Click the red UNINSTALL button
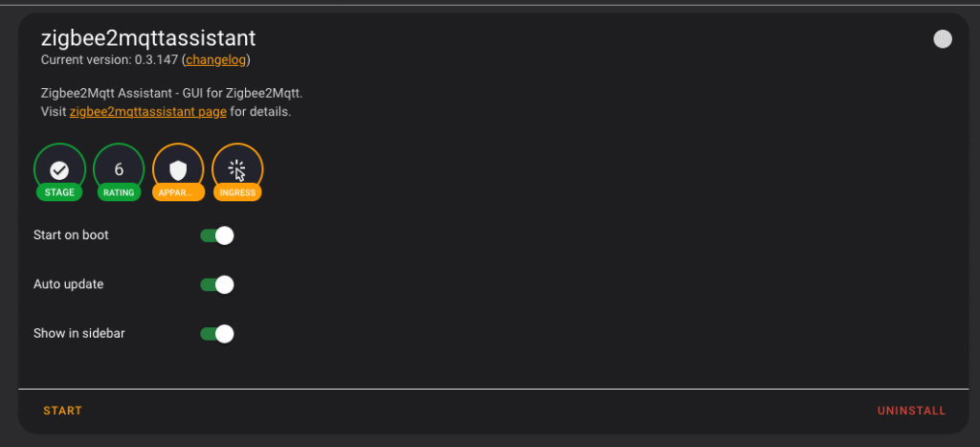This screenshot has width=980, height=447. (911, 411)
